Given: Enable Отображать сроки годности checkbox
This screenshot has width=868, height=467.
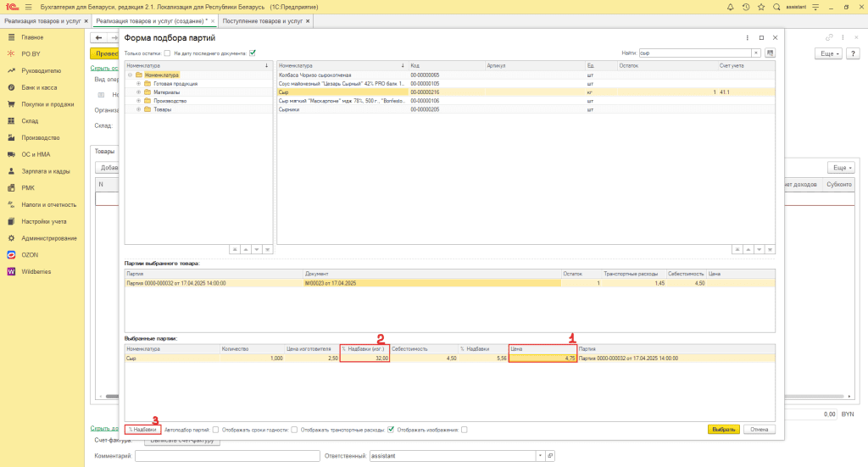Looking at the screenshot, I should 294,430.
